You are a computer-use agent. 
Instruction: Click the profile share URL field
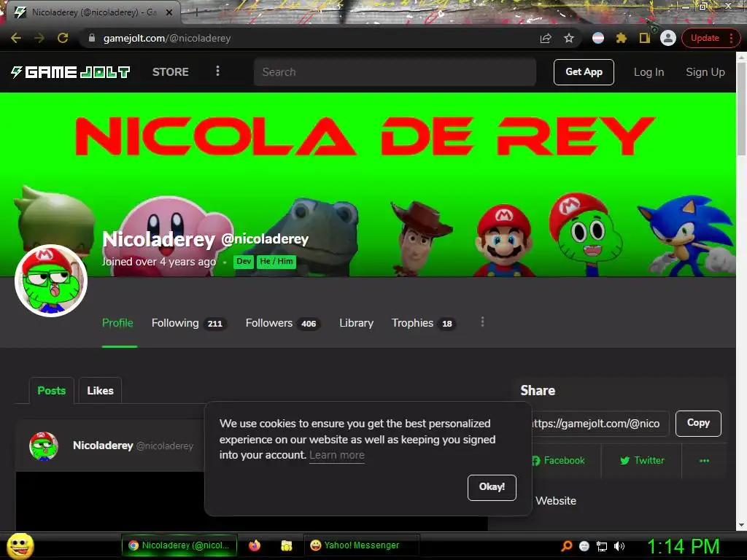coord(600,424)
